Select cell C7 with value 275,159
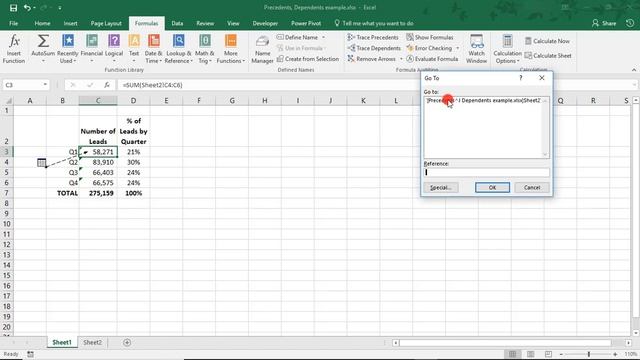This screenshot has height=360, width=640. [x=98, y=193]
